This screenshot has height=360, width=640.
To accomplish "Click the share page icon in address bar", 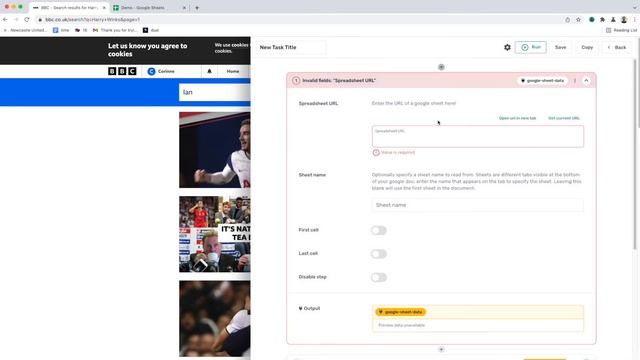I will 567,20.
